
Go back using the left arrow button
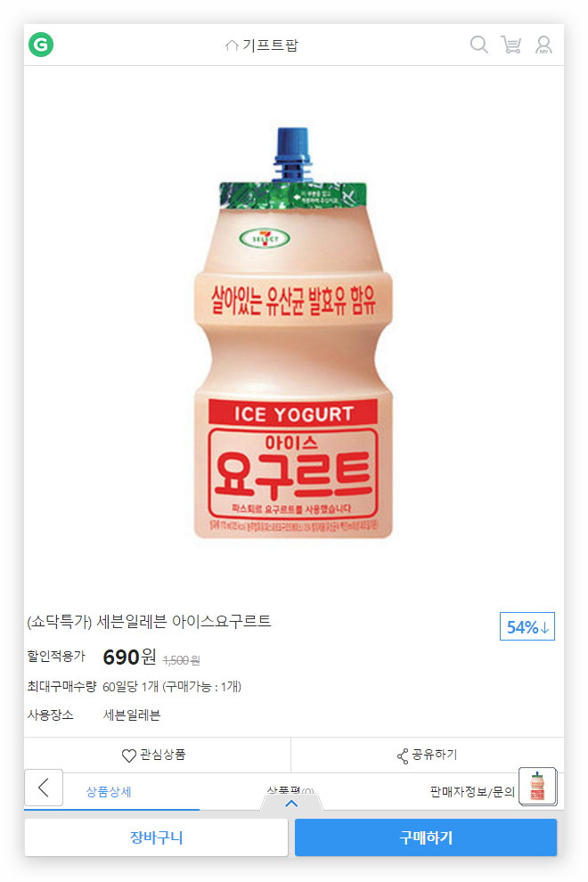[x=44, y=788]
